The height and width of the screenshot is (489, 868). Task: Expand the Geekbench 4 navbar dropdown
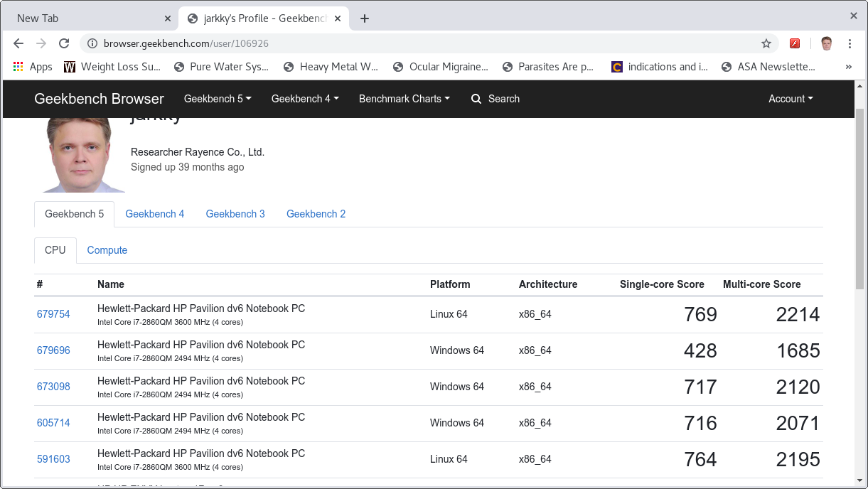tap(305, 99)
